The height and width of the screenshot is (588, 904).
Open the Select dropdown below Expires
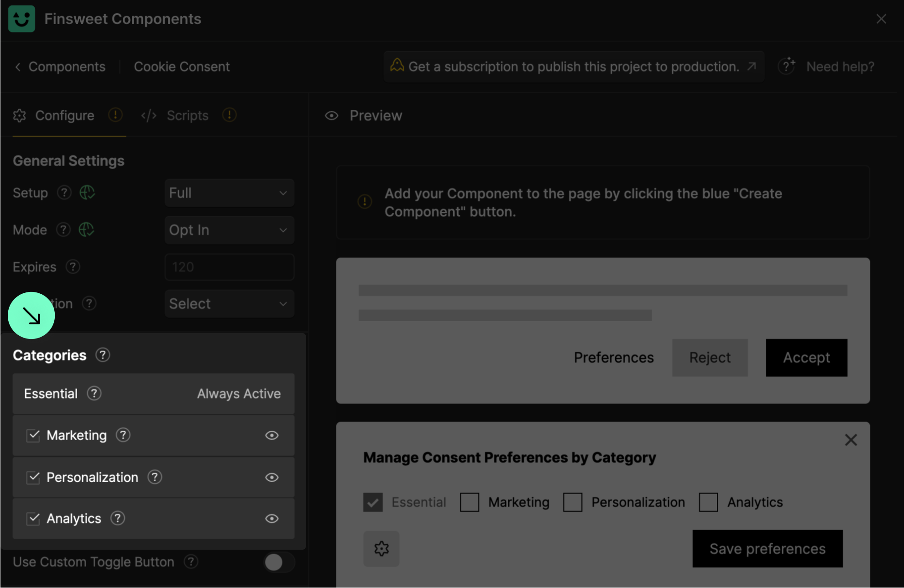(x=229, y=304)
